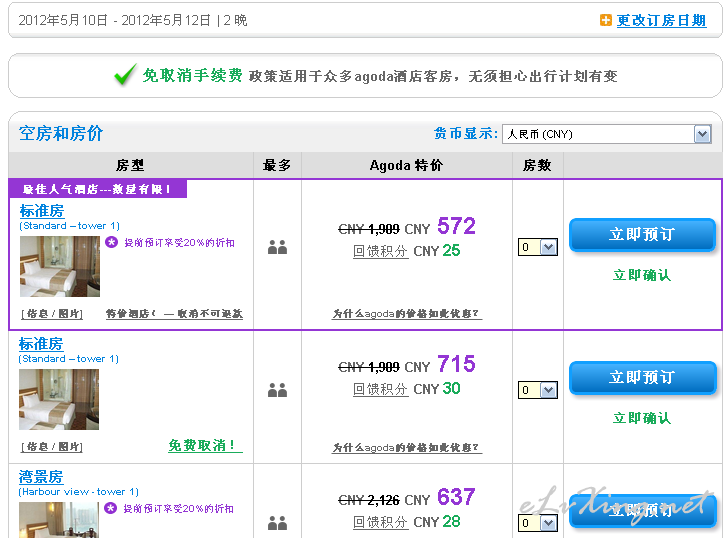724x538 pixels.
Task: Click the 立即确认 text in the CNY 572 row
Action: [642, 275]
